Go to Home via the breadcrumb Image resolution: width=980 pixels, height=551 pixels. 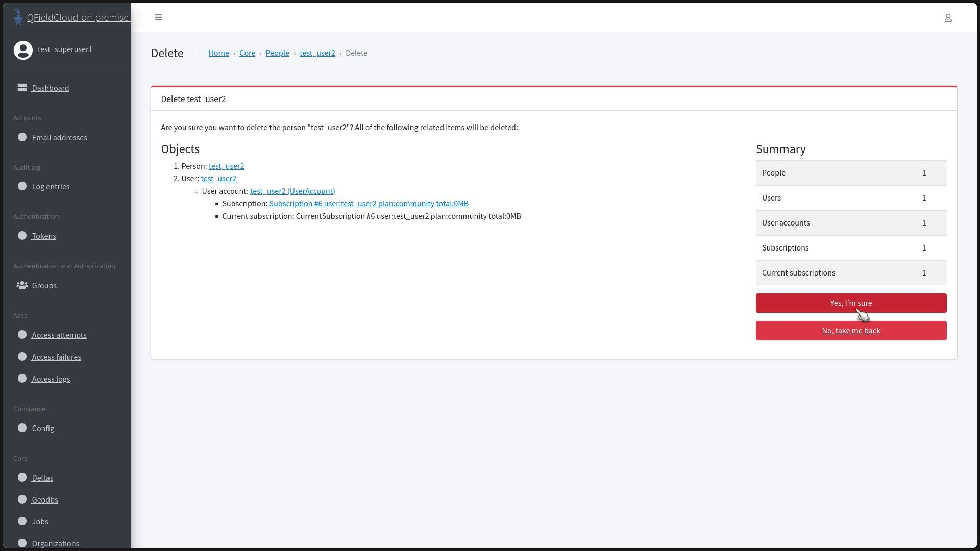218,53
